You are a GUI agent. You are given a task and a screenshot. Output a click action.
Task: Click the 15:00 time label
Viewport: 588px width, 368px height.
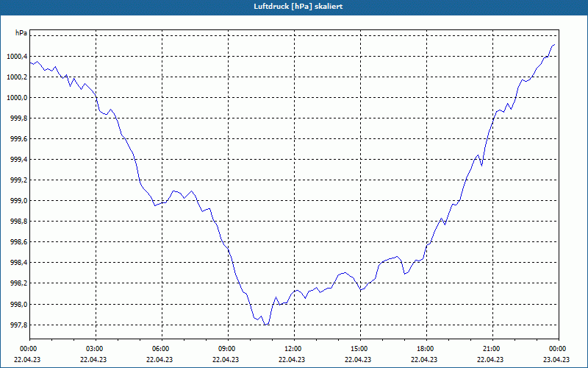(x=360, y=349)
